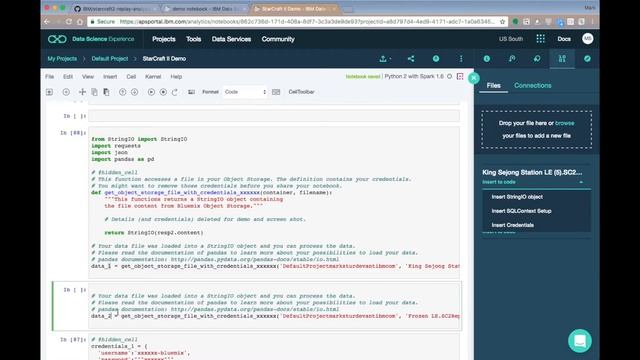This screenshot has width=640, height=360.
Task: Collapse the Insert to code dropdown
Action: point(581,182)
